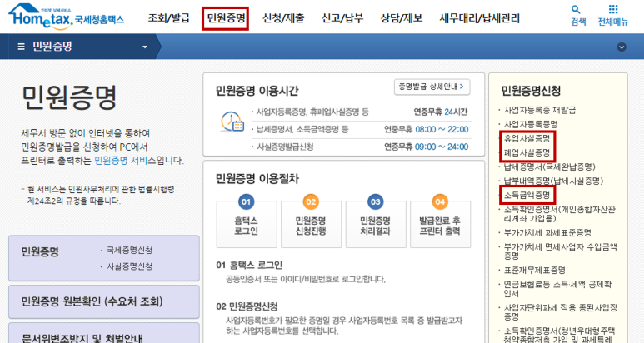Open 국세증명신청 link
Screen dimensions: 644x343
pos(129,250)
